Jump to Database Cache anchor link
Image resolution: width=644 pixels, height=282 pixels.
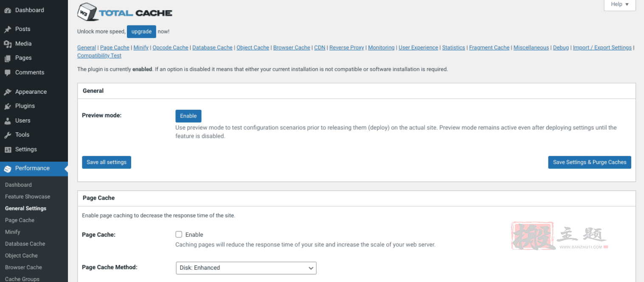coord(212,48)
